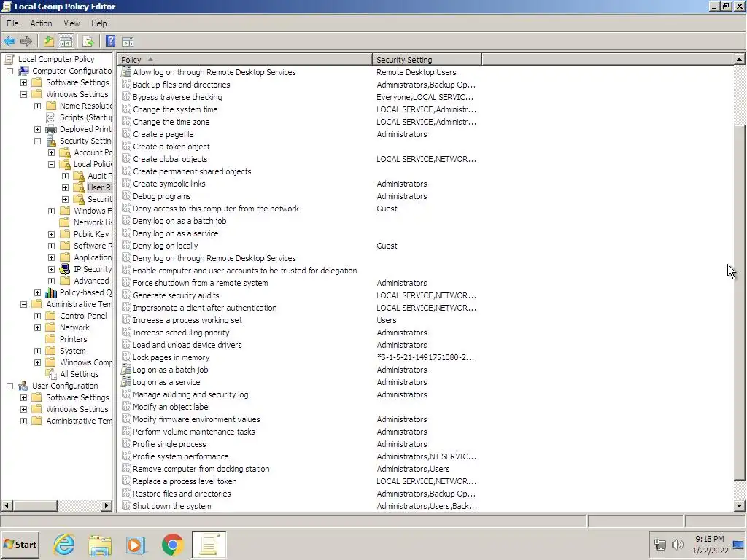Open the File menu

tap(12, 23)
